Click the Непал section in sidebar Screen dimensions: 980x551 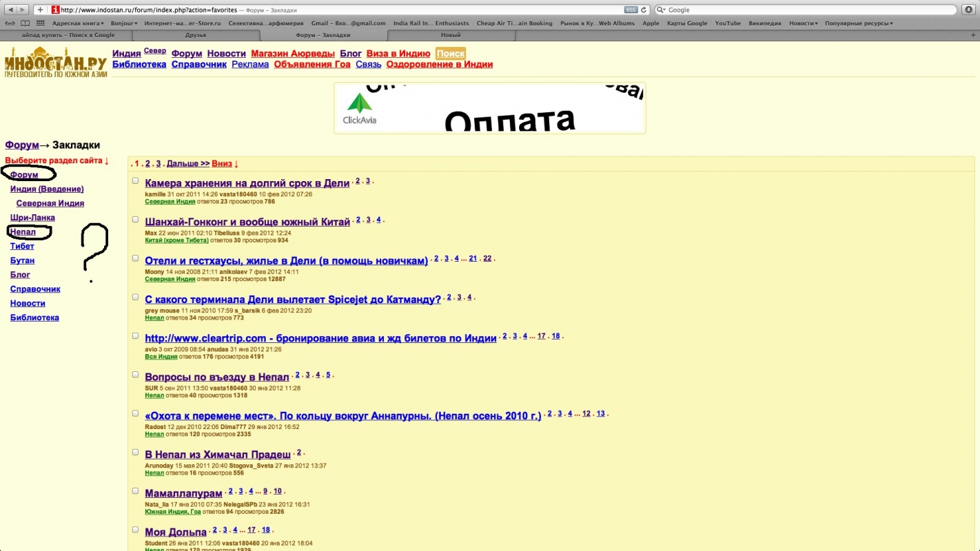(x=23, y=232)
